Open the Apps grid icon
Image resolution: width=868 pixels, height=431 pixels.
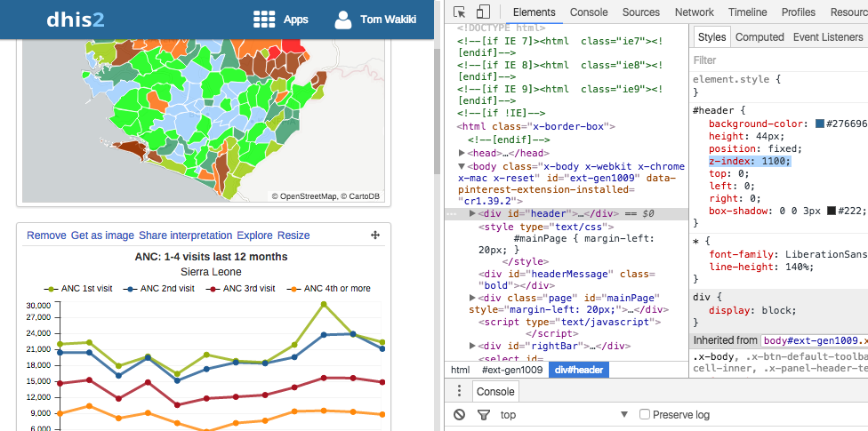[x=264, y=20]
